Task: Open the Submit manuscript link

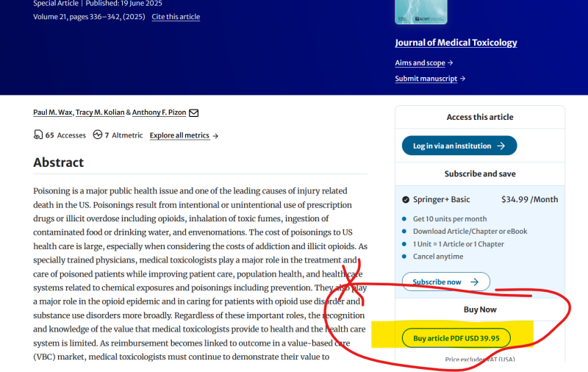Action: 426,79
